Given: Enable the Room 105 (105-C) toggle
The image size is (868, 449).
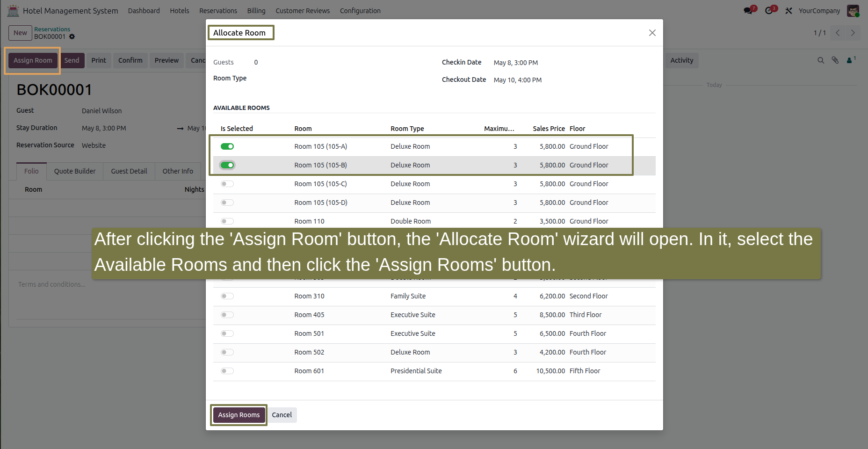Looking at the screenshot, I should click(227, 184).
